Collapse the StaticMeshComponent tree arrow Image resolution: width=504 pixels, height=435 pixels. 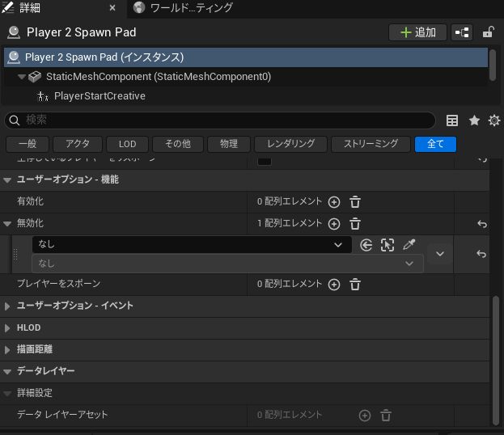pos(22,77)
